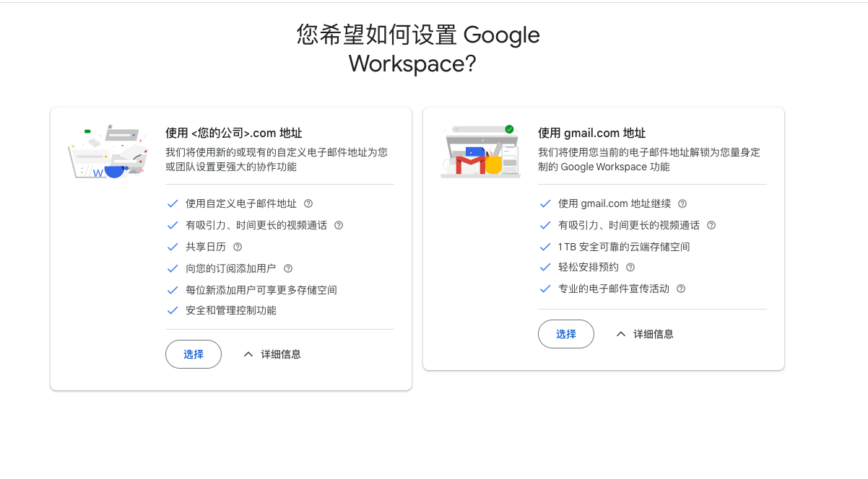Click text 轻松安排预约
Screen dimensions: 868x479
589,267
